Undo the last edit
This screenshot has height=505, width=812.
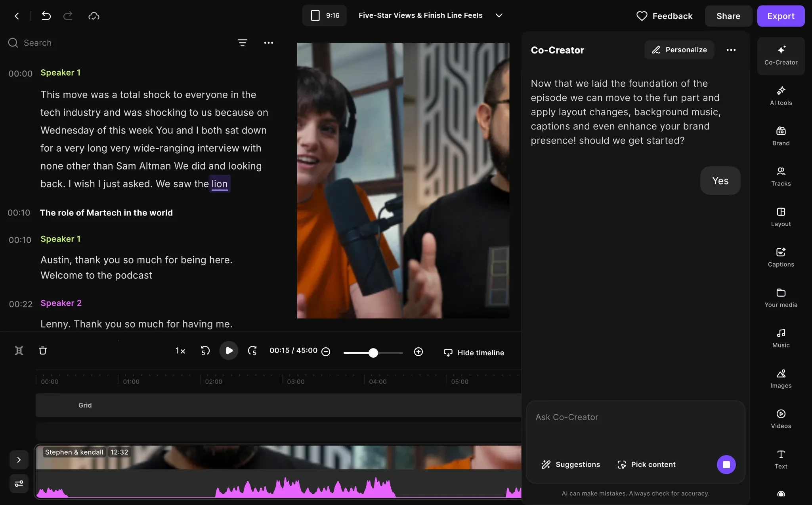click(x=46, y=16)
